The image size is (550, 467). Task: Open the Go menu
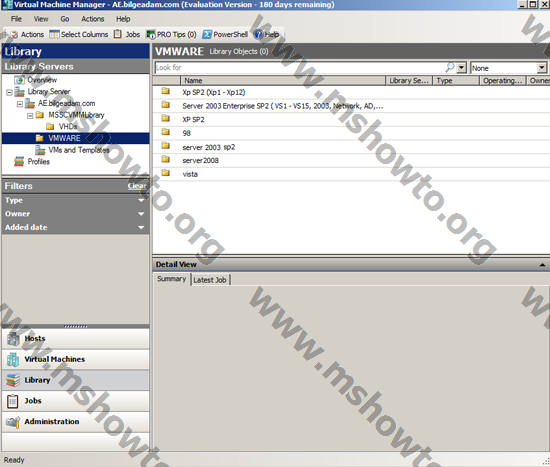coord(65,19)
